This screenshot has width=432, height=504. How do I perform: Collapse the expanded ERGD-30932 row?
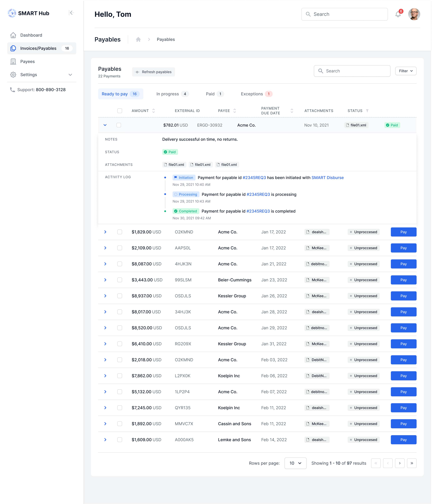pyautogui.click(x=105, y=125)
